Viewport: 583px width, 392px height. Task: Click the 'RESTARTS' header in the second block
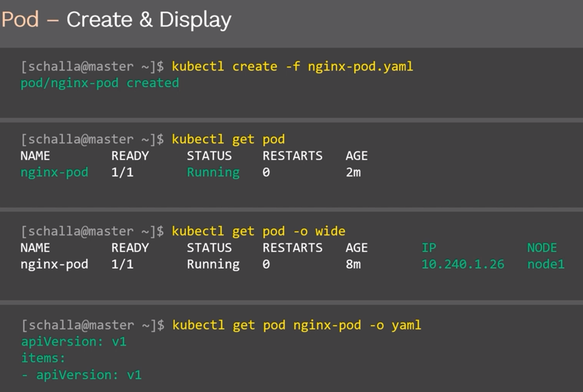point(292,156)
